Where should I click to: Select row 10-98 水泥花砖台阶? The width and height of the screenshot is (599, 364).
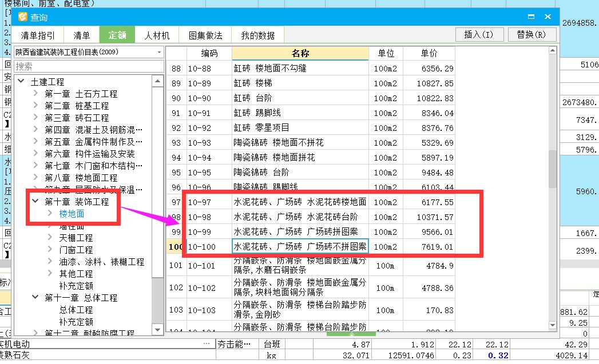coord(311,217)
